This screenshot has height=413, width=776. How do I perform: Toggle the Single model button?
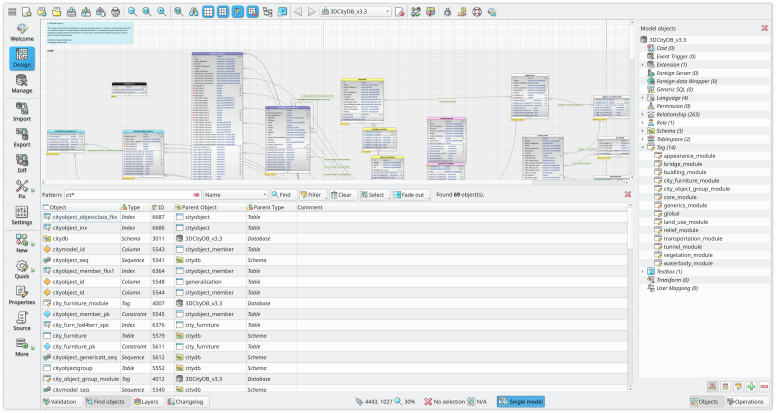click(x=521, y=402)
